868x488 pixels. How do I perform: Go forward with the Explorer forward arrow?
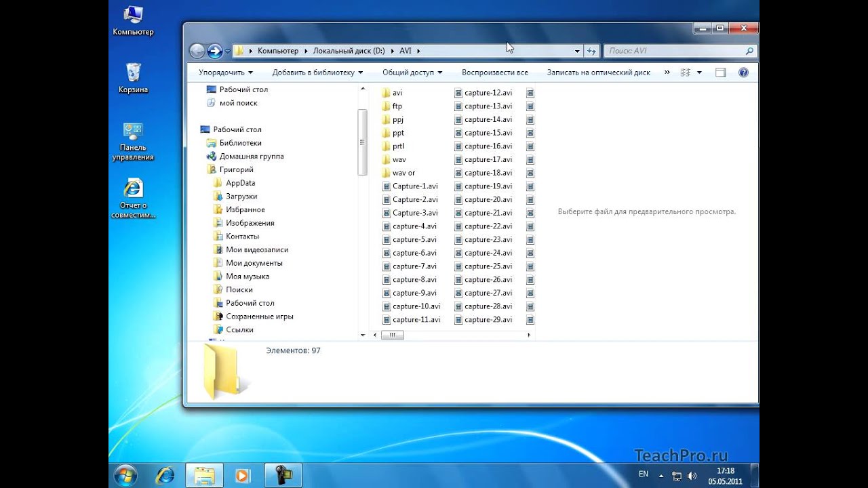tap(215, 50)
